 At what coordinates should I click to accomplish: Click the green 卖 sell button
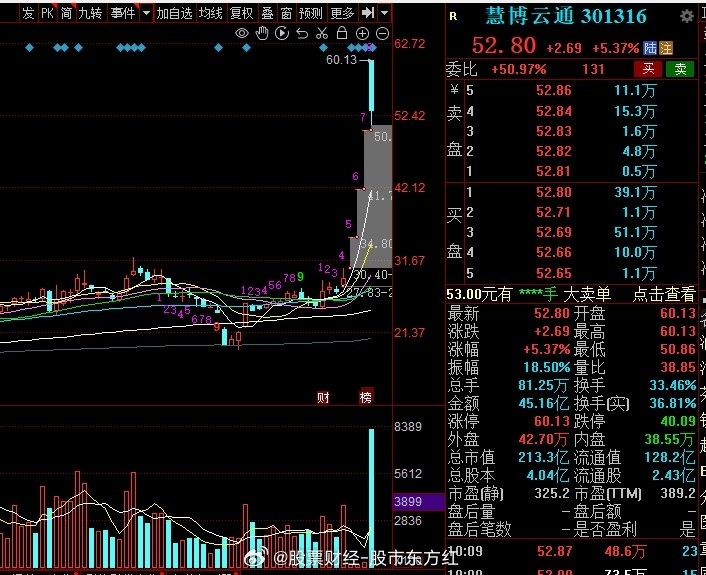pos(680,69)
